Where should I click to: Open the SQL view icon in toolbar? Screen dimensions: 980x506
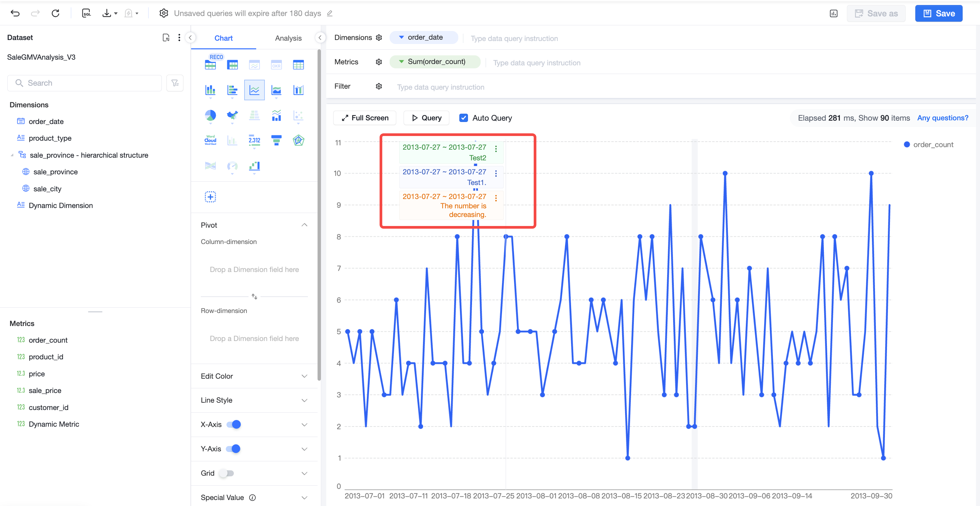86,13
